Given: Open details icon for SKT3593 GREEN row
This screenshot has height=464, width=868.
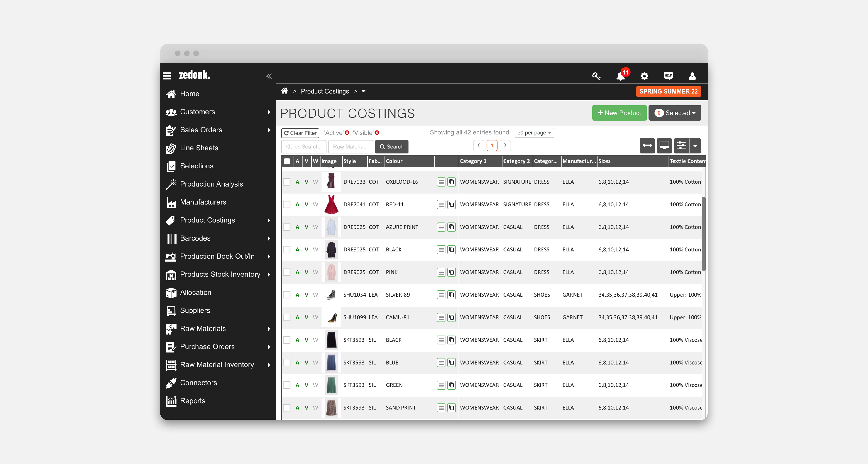Looking at the screenshot, I should click(x=441, y=385).
